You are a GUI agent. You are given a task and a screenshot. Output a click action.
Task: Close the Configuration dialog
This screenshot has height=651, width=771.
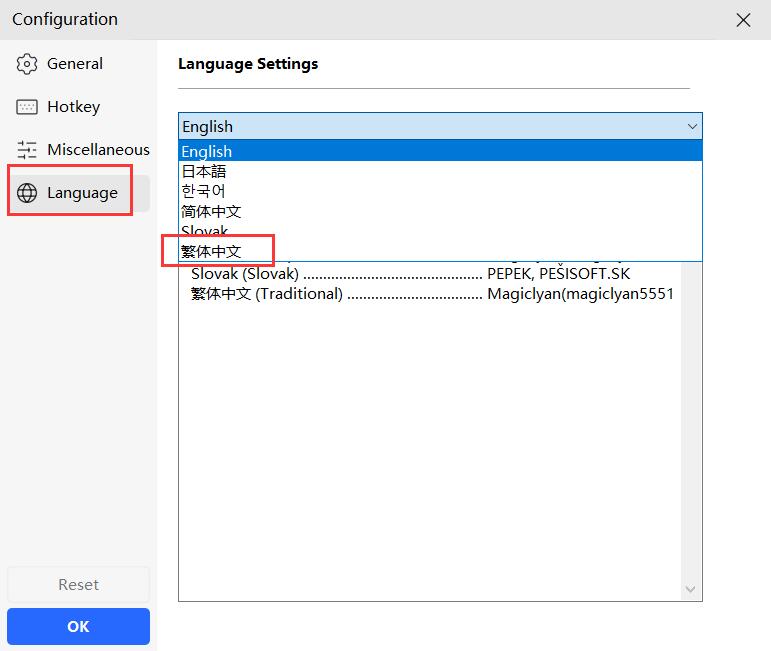[743, 20]
